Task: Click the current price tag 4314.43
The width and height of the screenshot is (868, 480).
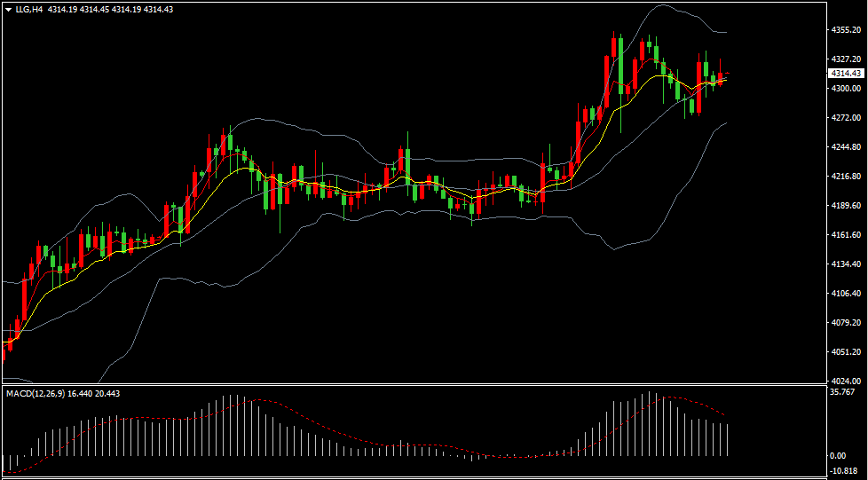Action: (846, 73)
